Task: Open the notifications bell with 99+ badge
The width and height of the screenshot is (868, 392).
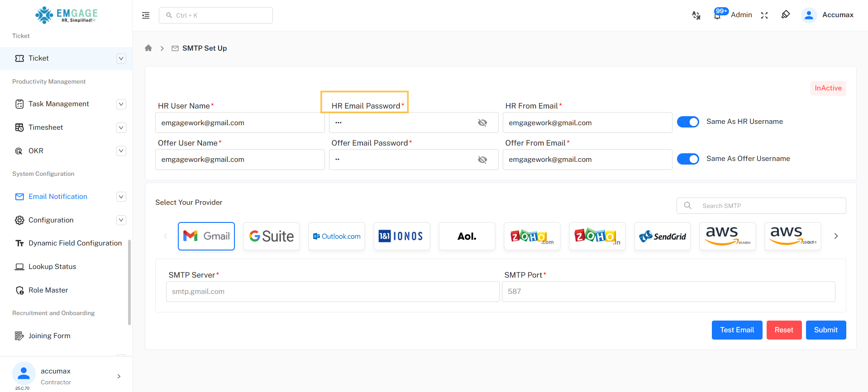Action: [717, 15]
